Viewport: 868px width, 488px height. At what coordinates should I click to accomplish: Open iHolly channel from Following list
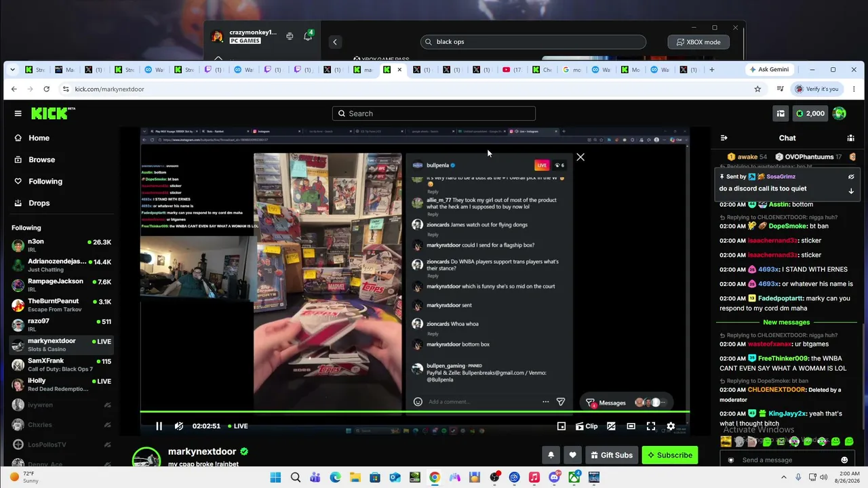tap(62, 384)
